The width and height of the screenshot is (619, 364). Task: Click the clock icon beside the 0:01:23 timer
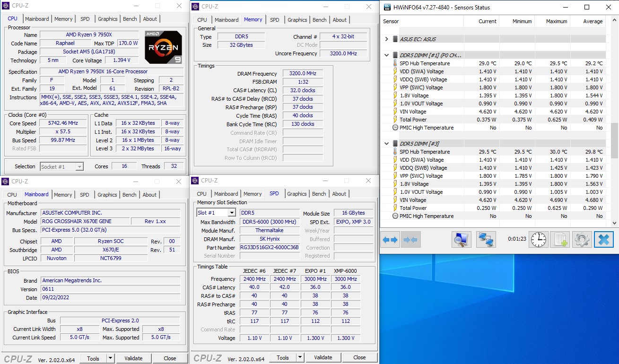pyautogui.click(x=538, y=240)
